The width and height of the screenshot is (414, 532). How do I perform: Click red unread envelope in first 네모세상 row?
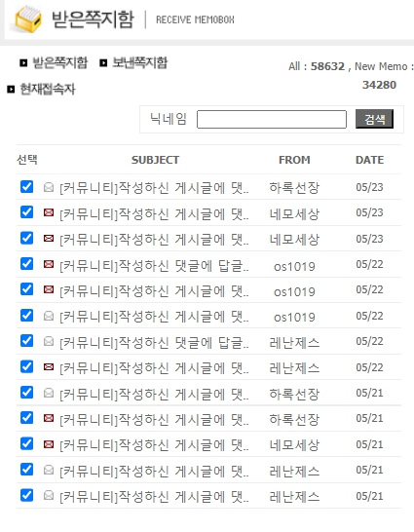point(49,212)
